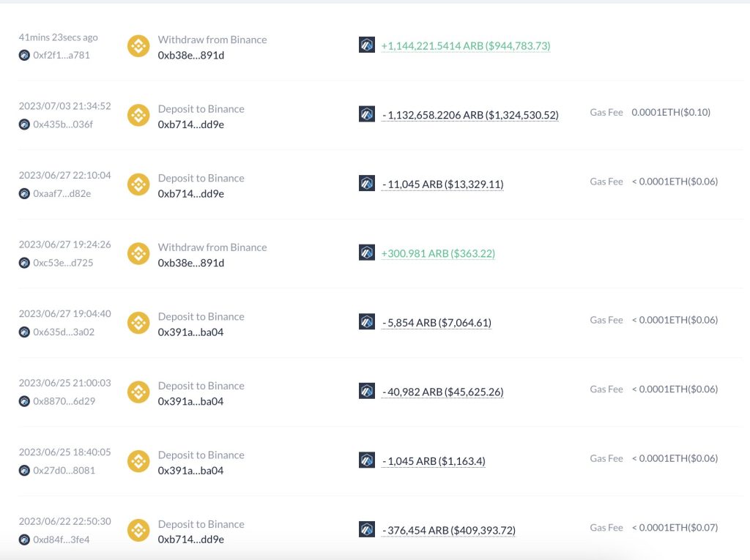The height and width of the screenshot is (560, 750).
Task: Click Binance icon in the 0x435b...036f row
Action: tap(138, 116)
